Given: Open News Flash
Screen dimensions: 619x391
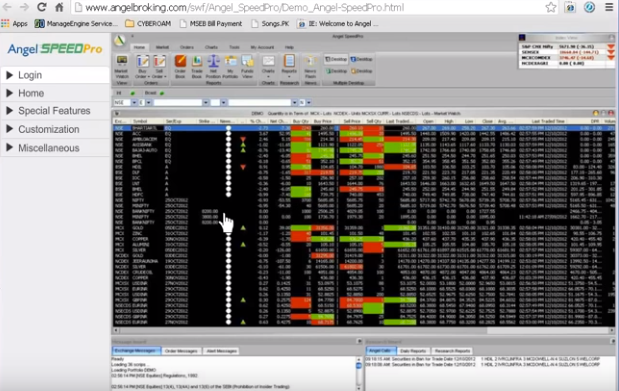Looking at the screenshot, I should pos(310,66).
